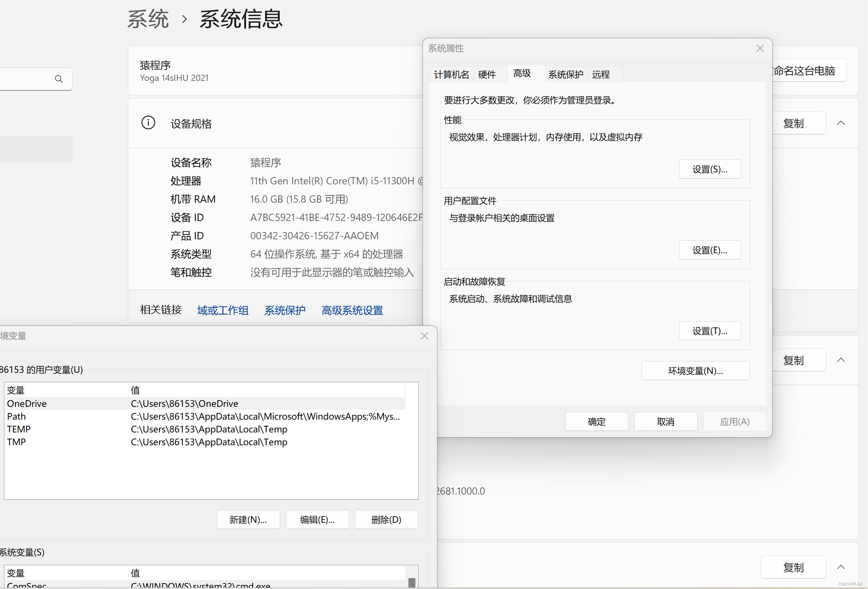Open the 域或工作组 link

[x=223, y=310]
